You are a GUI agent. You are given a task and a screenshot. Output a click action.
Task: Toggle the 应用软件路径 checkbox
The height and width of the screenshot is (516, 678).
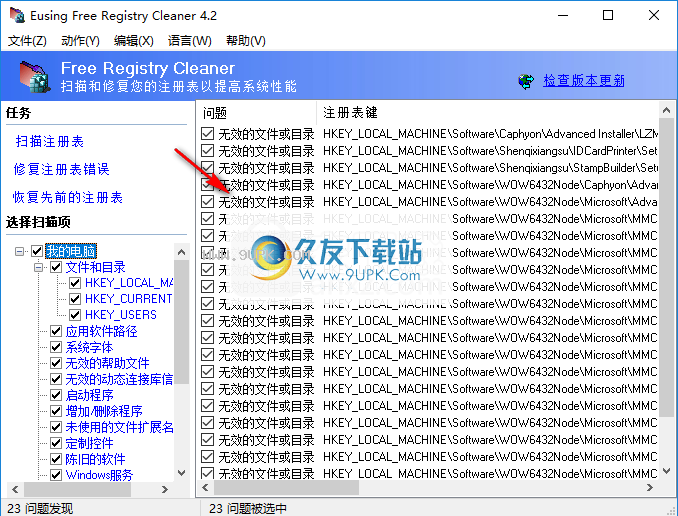[x=56, y=331]
